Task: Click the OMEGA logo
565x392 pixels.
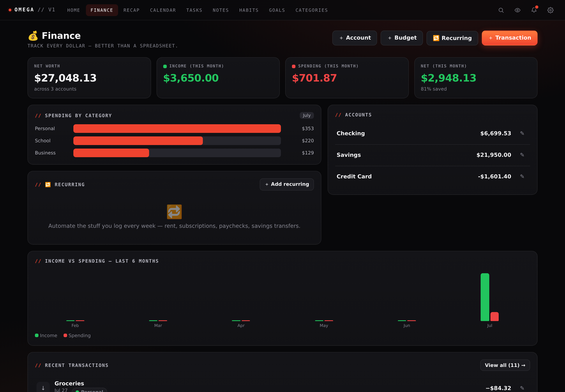Action: pyautogui.click(x=32, y=10)
